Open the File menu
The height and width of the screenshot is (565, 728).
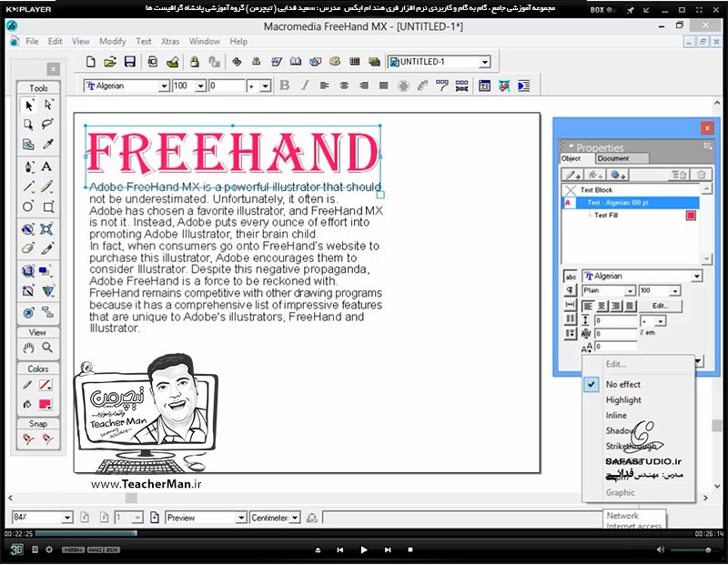[32, 41]
